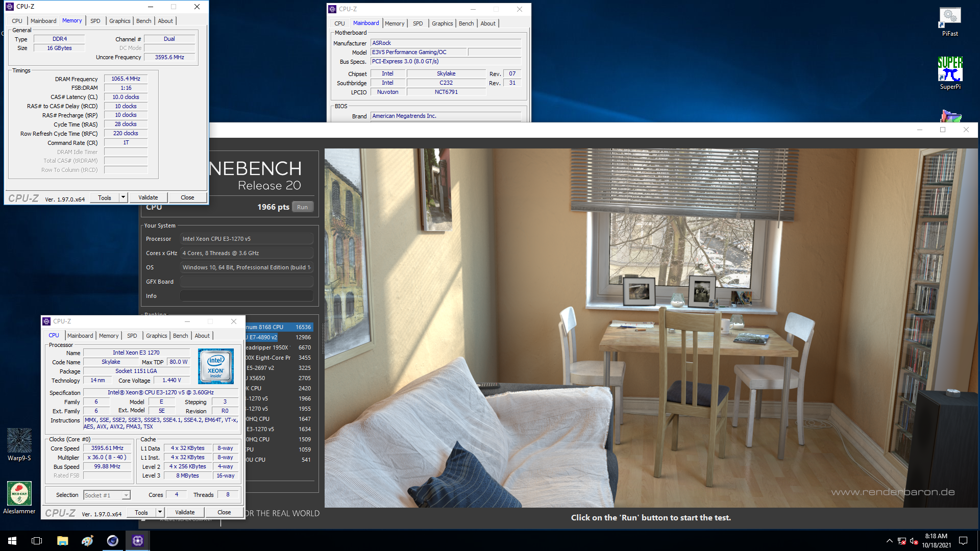The height and width of the screenshot is (551, 980).
Task: Open Graphics tab in CPU window
Action: (156, 336)
